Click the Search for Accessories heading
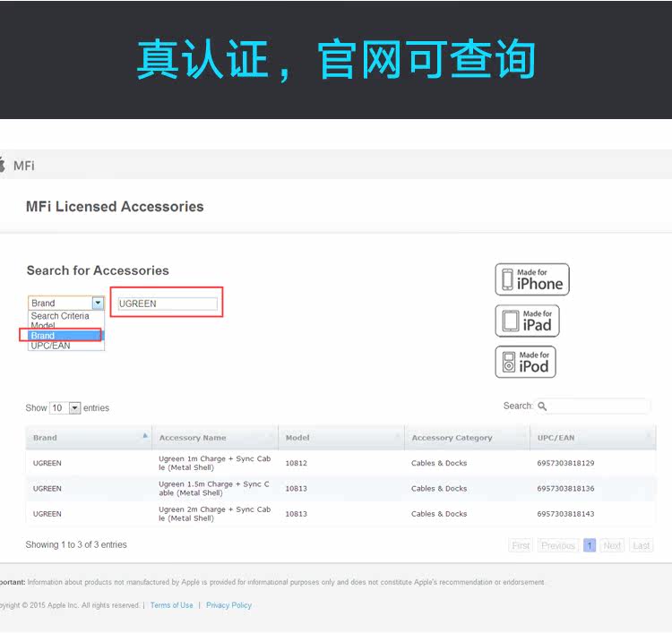Image resolution: width=672 pixels, height=633 pixels. click(98, 270)
